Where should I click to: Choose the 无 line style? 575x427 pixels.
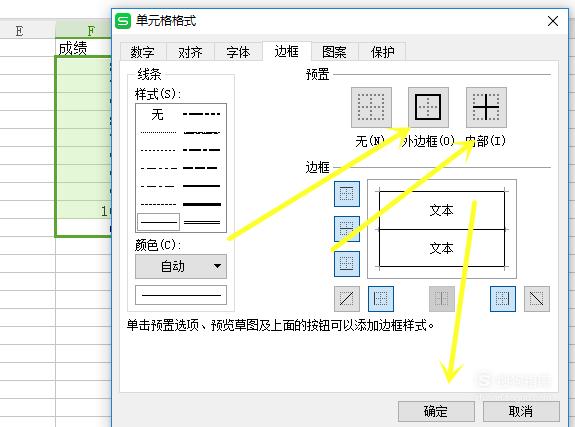tap(158, 114)
